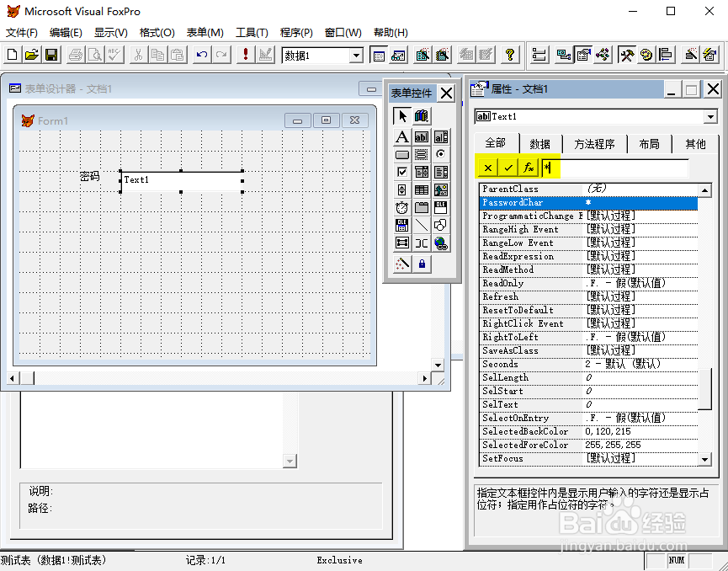Select the Option Group radio tool
The height and width of the screenshot is (571, 728).
[x=441, y=155]
